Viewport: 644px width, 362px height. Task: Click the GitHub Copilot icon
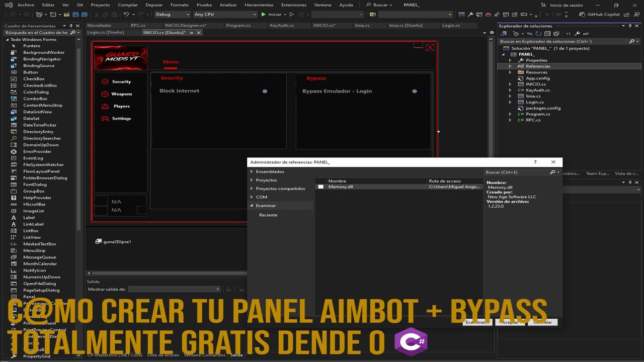coord(583,15)
